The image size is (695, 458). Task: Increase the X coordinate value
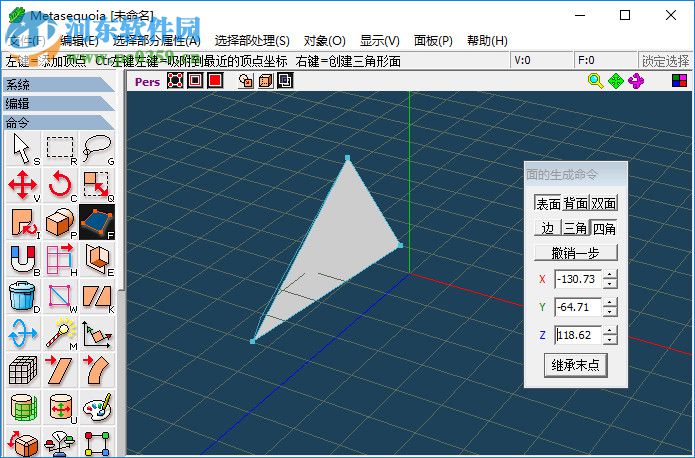point(610,274)
